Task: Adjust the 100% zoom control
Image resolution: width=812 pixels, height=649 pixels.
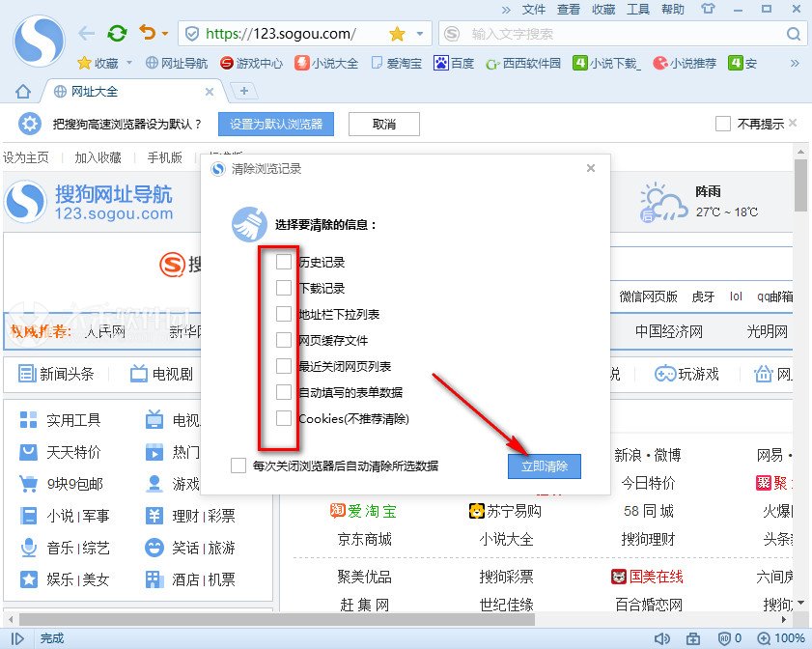Action: 780,638
